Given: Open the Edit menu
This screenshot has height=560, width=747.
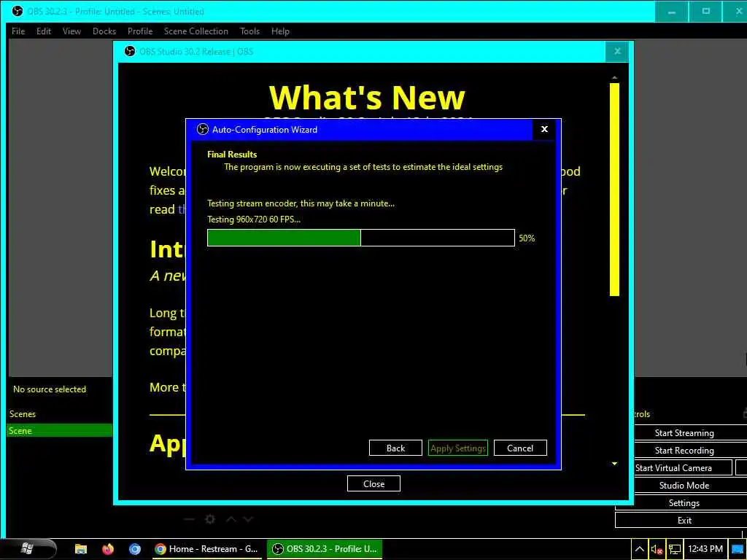Looking at the screenshot, I should pos(43,31).
